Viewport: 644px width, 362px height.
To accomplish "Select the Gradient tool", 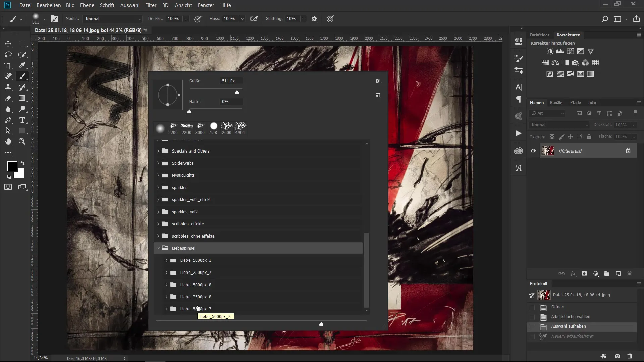I will point(22,98).
